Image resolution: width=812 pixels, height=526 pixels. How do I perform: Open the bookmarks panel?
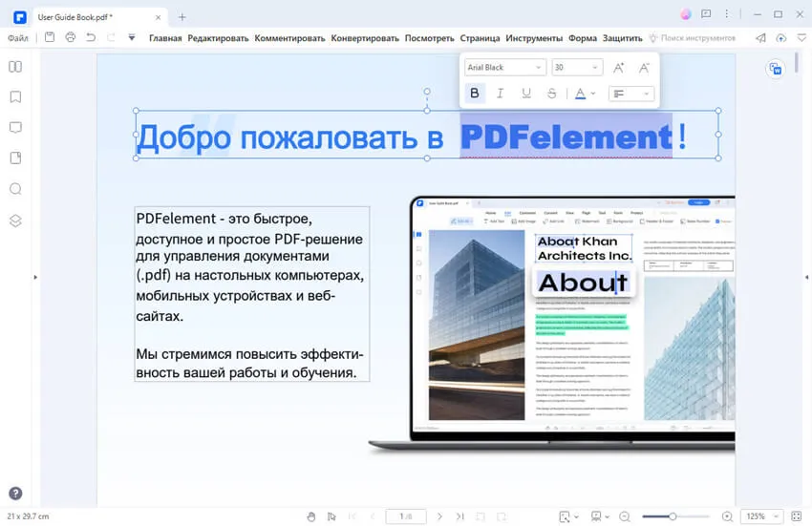point(15,97)
